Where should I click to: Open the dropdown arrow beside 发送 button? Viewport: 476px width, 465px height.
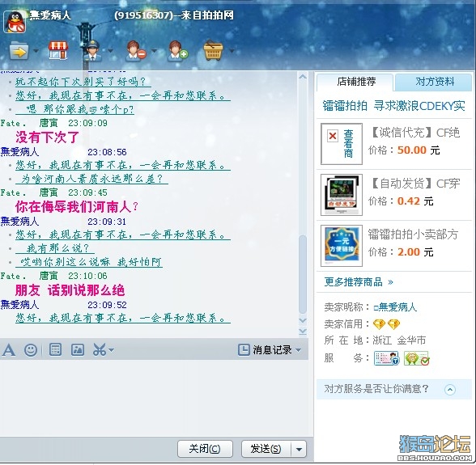(x=299, y=449)
